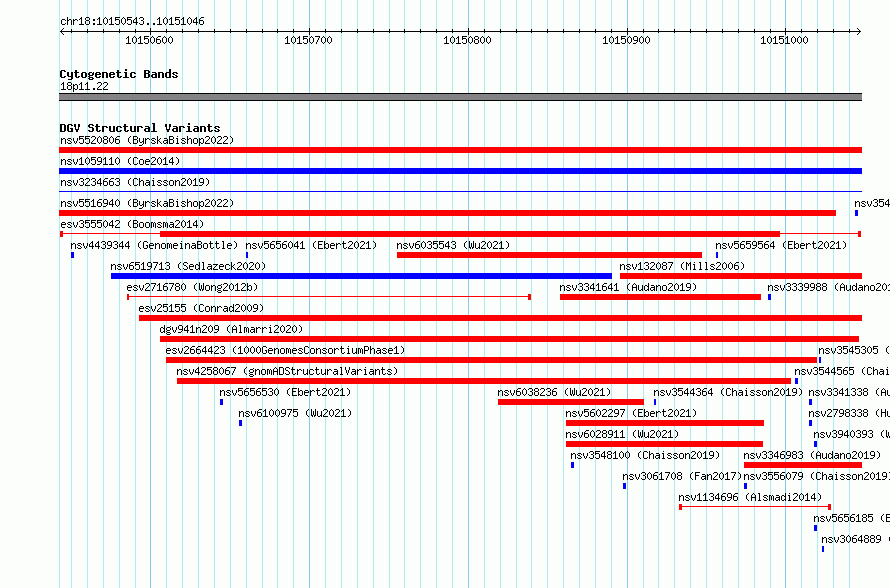This screenshot has width=890, height=588.
Task: Click esv2716780 (Wong2012b) label
Action: pos(192,287)
